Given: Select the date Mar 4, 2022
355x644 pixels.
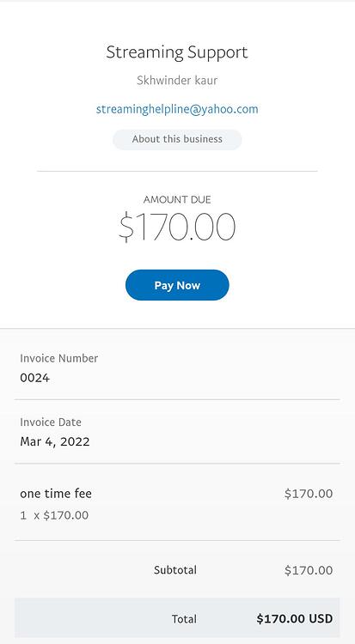Looking at the screenshot, I should click(55, 442).
